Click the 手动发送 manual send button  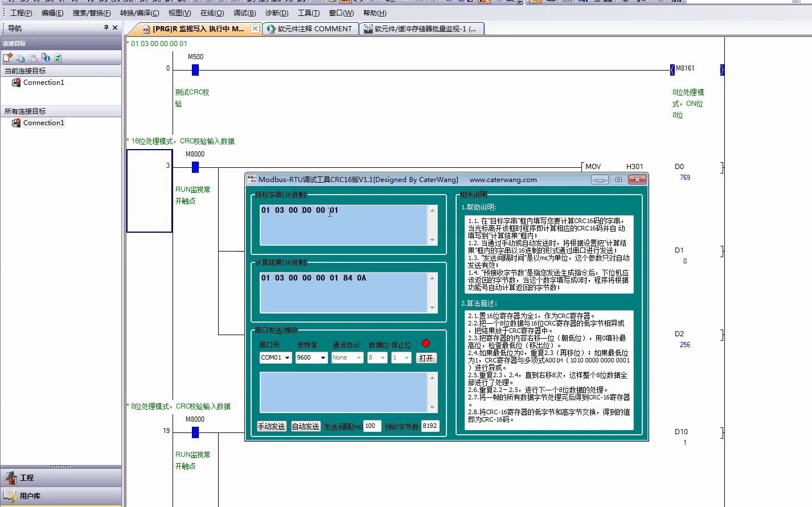(x=272, y=426)
